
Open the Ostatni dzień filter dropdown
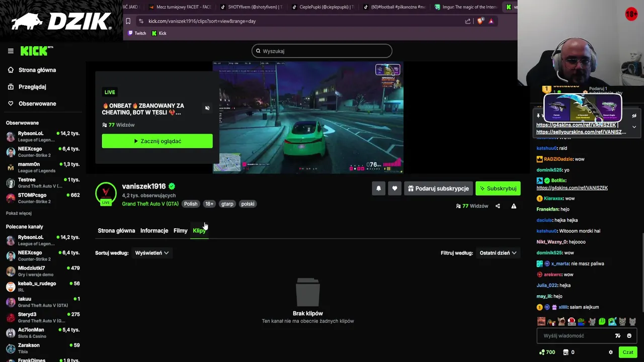point(498,253)
